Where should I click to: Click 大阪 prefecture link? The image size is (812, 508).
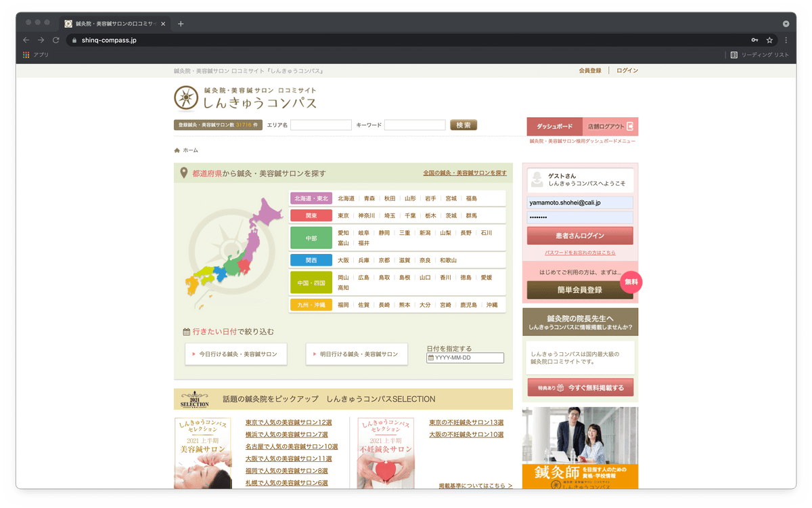(x=344, y=260)
